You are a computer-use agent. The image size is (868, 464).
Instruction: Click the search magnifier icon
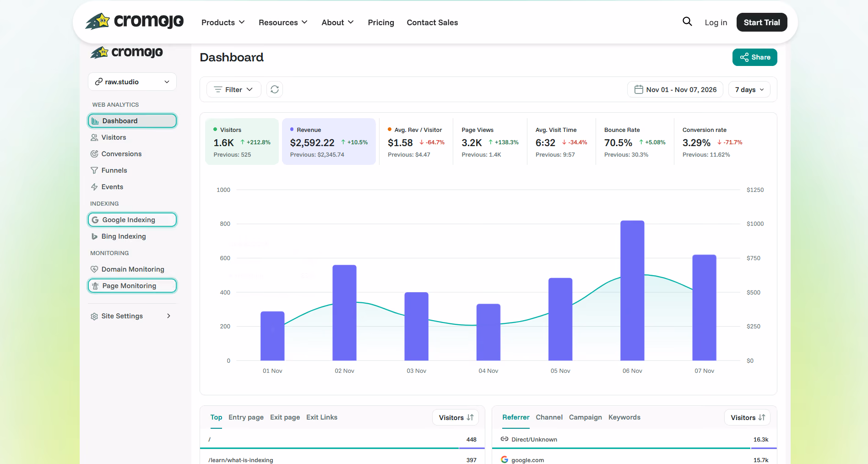point(687,22)
